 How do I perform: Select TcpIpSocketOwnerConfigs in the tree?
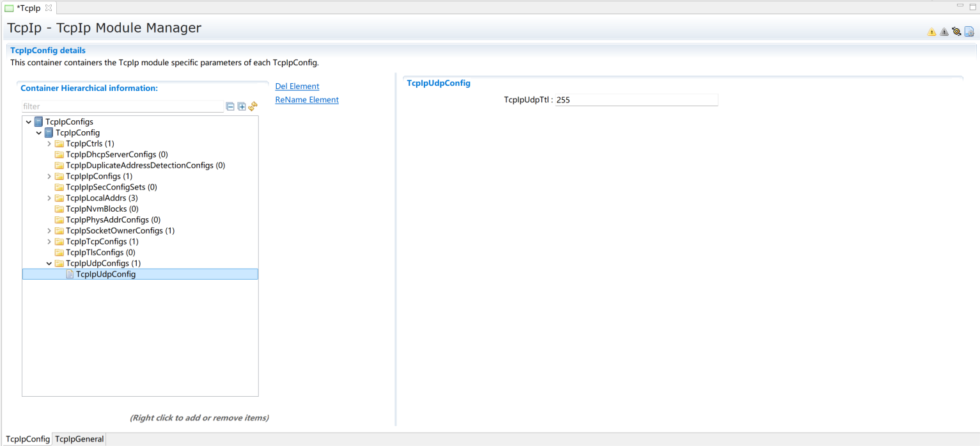point(120,231)
